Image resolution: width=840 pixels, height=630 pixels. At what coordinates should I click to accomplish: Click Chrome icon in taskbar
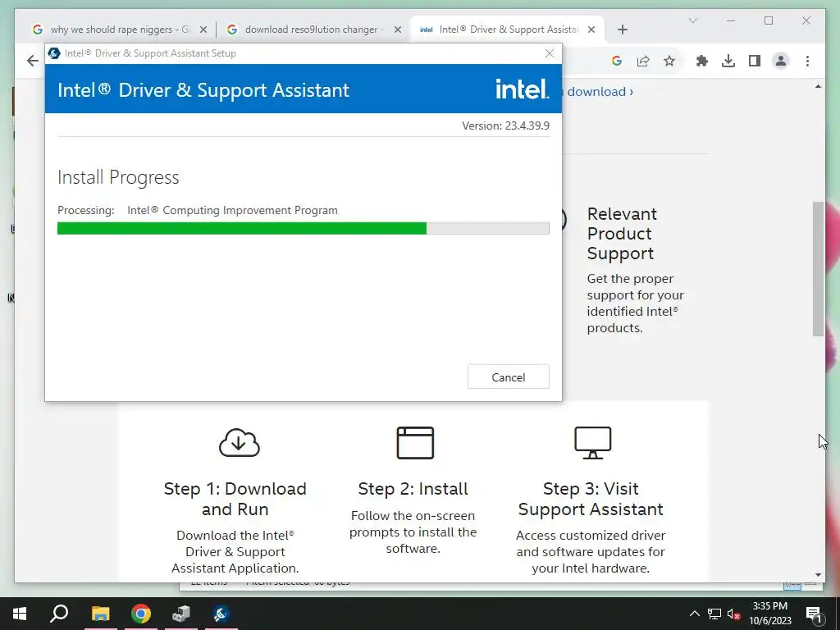141,614
